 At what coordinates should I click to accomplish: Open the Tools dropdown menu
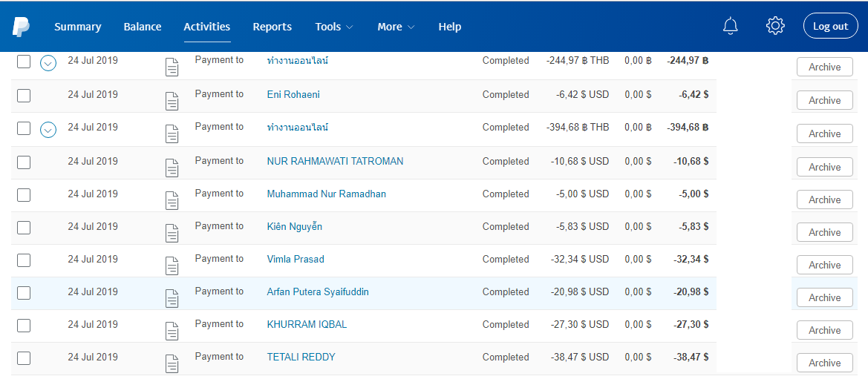click(x=334, y=27)
